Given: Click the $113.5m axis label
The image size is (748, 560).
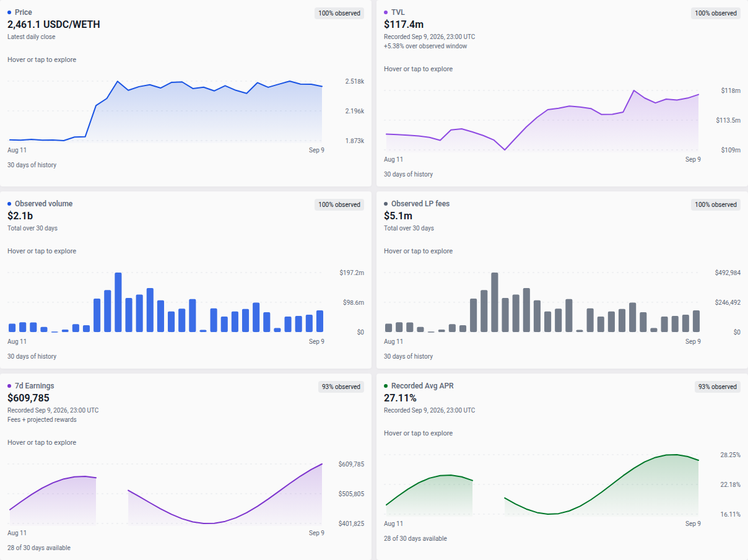Looking at the screenshot, I should (728, 120).
